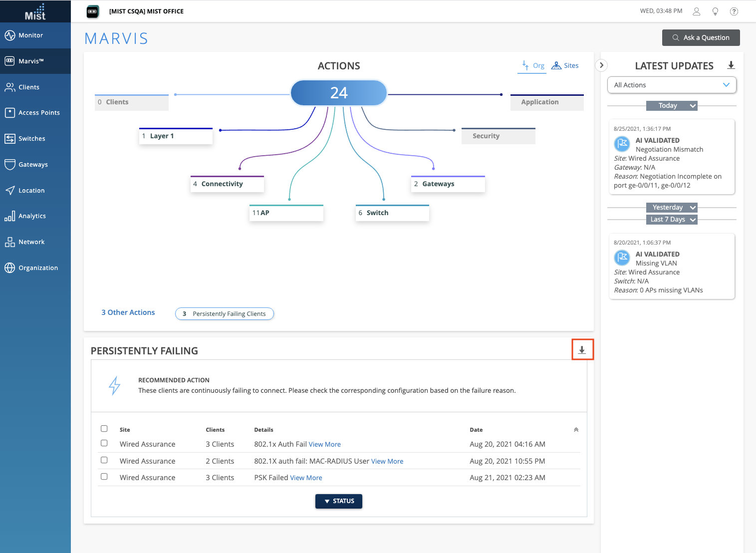Screen dimensions: 756x553
Task: Click the Location arrow icon
Action: pos(9,191)
